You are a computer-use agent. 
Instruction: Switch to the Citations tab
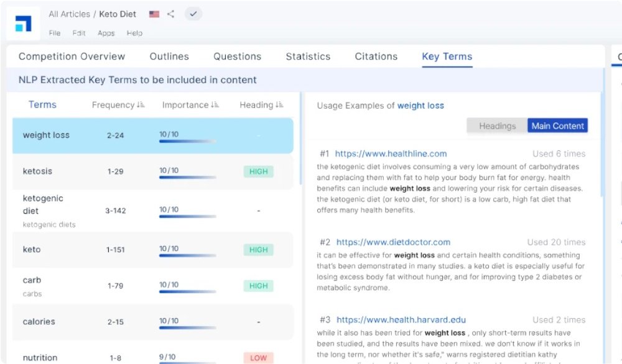coord(376,56)
